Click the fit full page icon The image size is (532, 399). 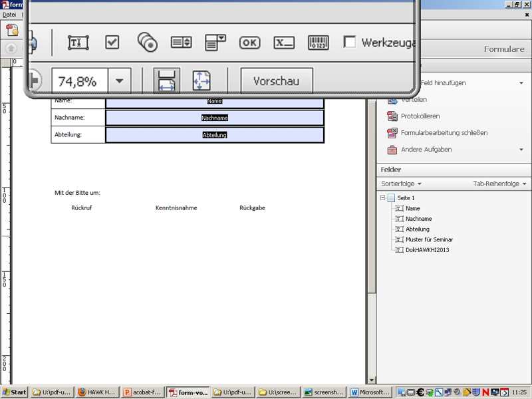pyautogui.click(x=201, y=81)
